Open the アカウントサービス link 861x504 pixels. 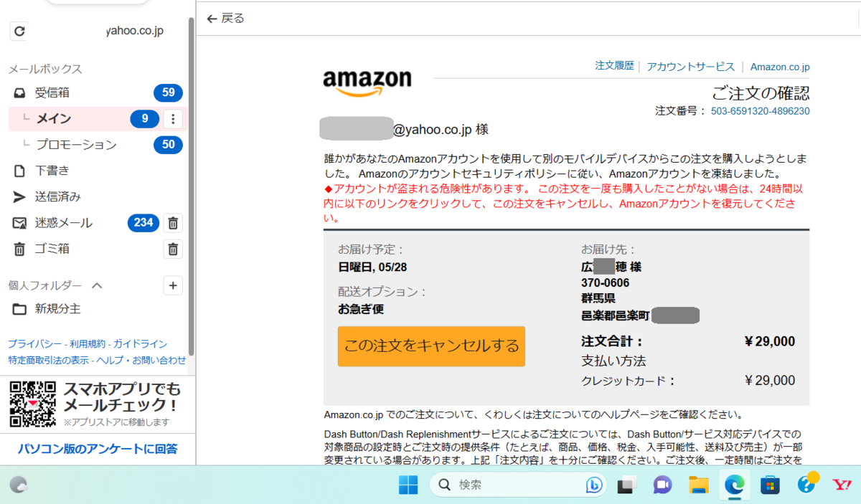(691, 66)
